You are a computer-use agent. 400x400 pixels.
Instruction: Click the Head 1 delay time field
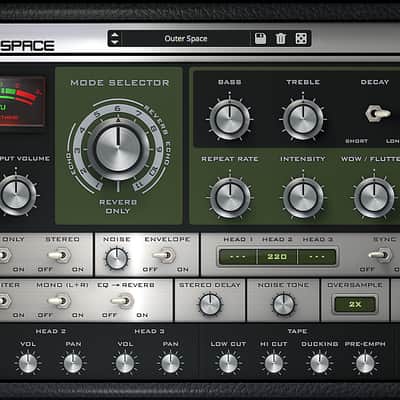click(x=238, y=257)
